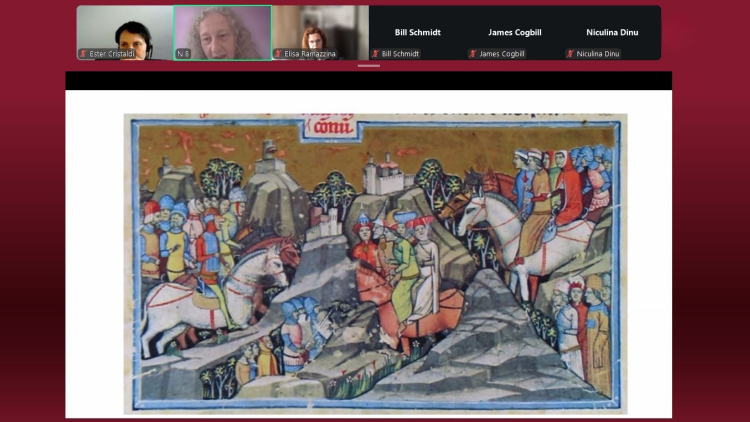Select Elisa Ramazzina's video tile

pyautogui.click(x=320, y=33)
